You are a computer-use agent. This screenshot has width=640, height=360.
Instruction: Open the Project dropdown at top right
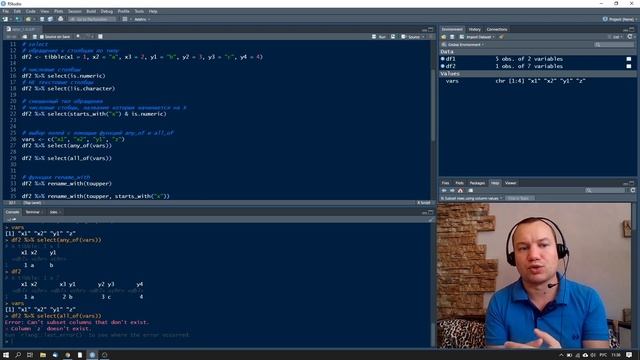coord(620,19)
